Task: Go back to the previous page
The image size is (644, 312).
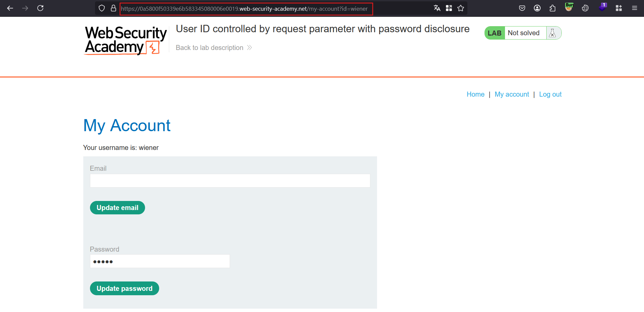Action: pyautogui.click(x=10, y=8)
